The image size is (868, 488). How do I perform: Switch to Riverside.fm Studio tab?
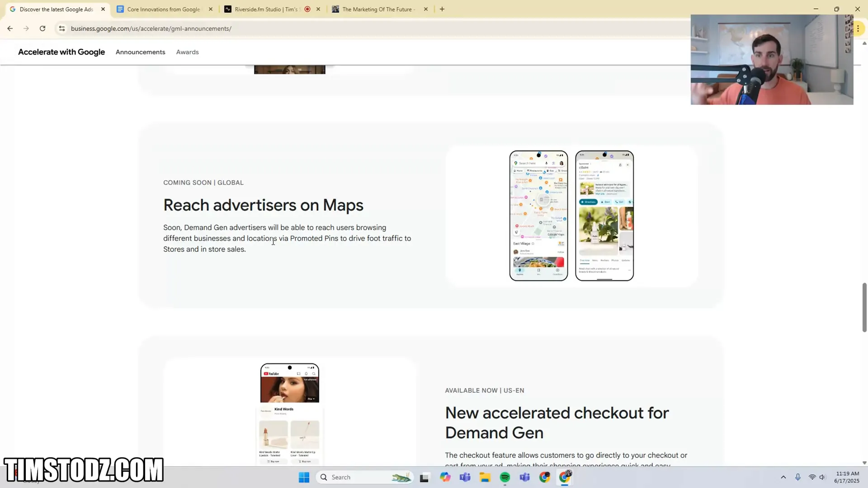(x=266, y=9)
